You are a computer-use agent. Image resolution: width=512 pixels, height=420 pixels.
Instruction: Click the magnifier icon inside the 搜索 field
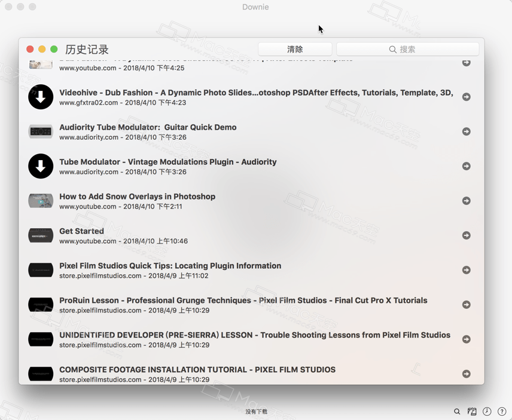(393, 49)
